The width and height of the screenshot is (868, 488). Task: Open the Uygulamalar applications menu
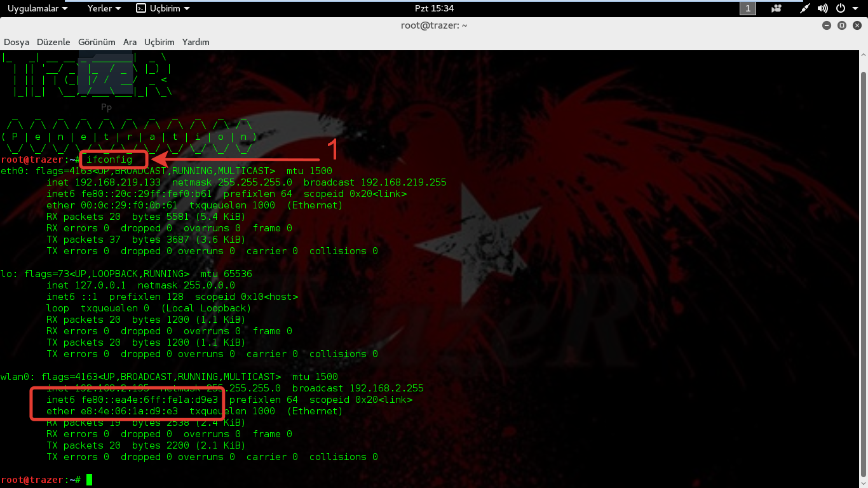[x=37, y=8]
